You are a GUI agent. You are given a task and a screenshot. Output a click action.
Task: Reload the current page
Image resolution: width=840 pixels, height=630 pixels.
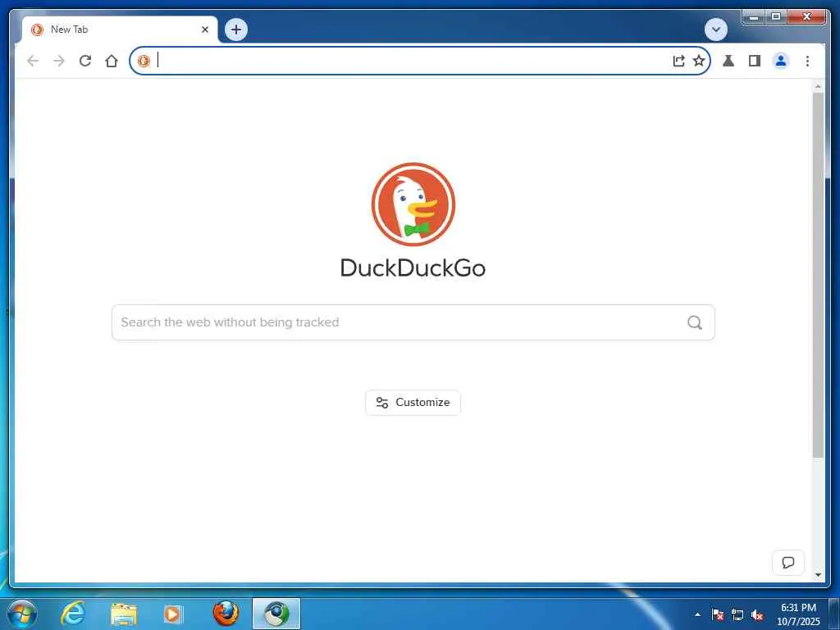point(85,61)
